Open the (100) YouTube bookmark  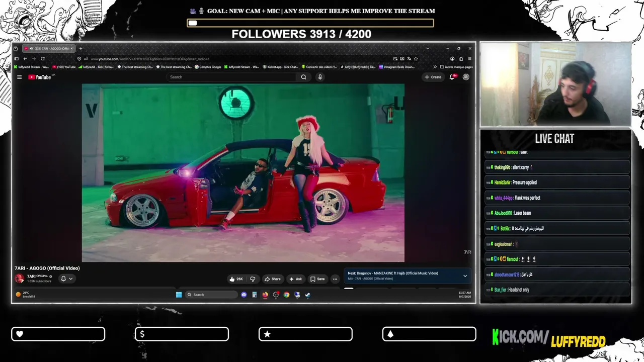coord(64,67)
